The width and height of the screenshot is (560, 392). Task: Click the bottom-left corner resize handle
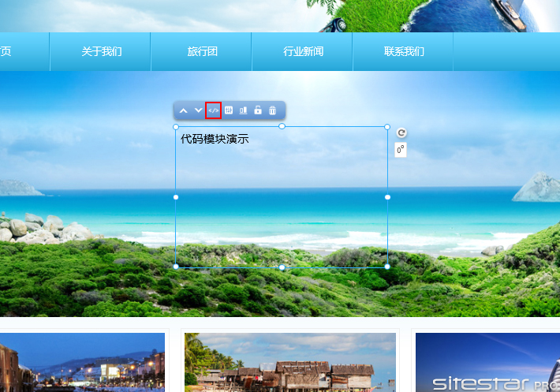[176, 267]
